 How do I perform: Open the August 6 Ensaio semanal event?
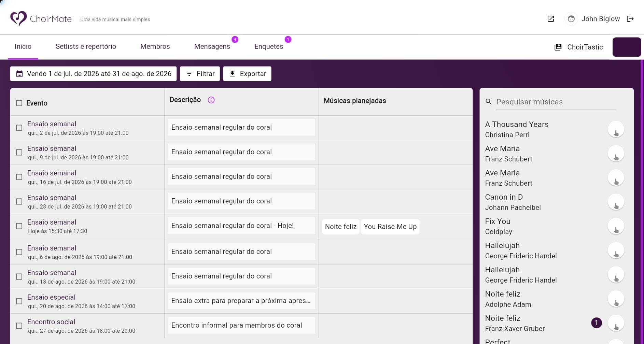point(52,248)
